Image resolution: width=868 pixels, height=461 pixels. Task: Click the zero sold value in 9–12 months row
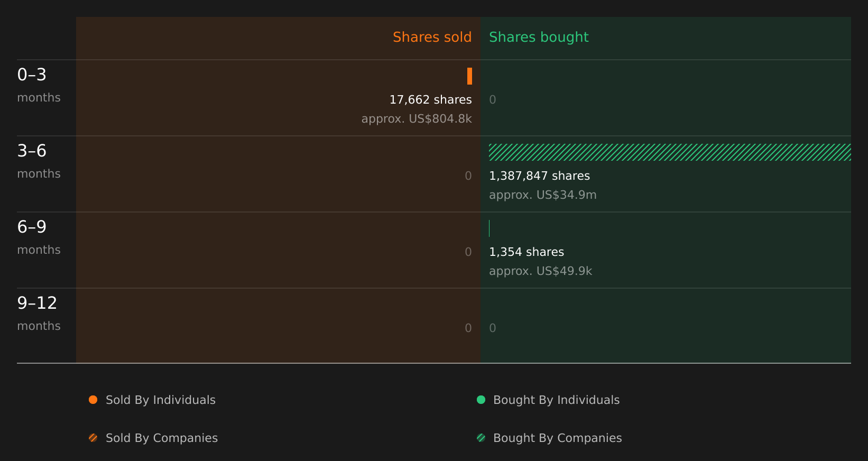pyautogui.click(x=468, y=328)
